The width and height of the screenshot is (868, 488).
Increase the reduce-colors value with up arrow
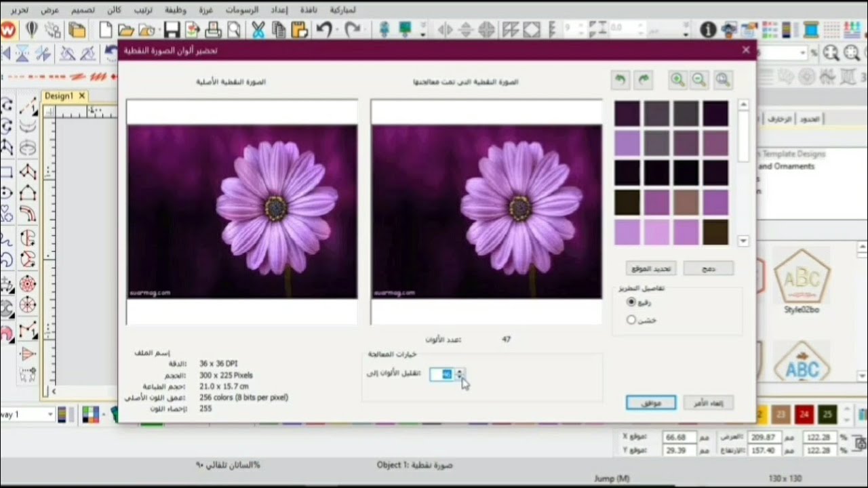coord(460,371)
